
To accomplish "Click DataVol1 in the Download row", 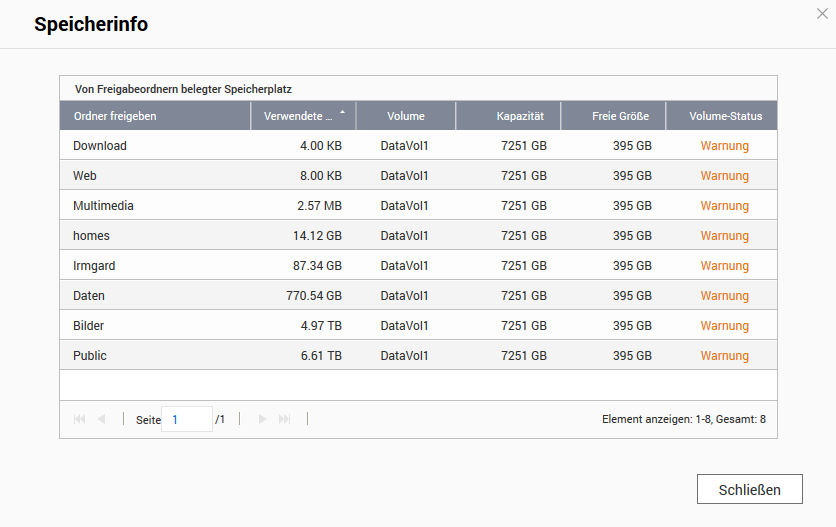I will tap(404, 146).
